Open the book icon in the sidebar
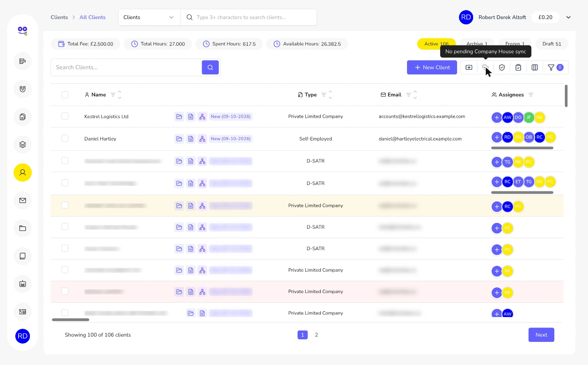The width and height of the screenshot is (588, 365). coord(23,256)
